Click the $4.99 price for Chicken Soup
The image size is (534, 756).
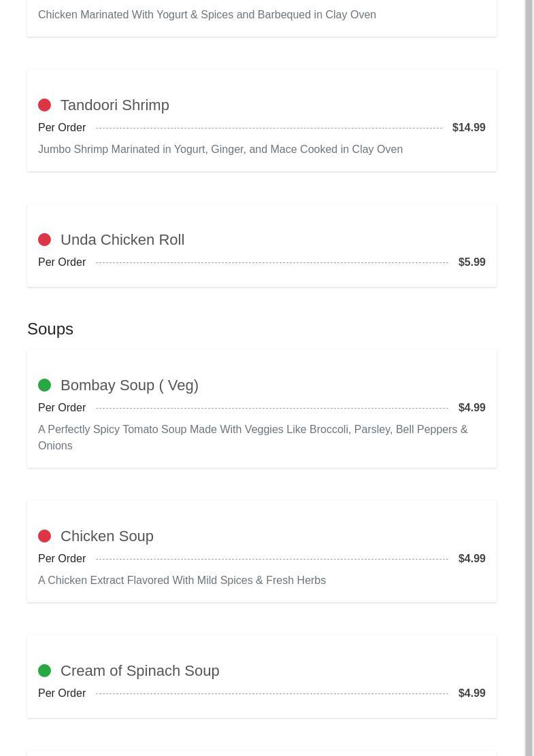471,559
